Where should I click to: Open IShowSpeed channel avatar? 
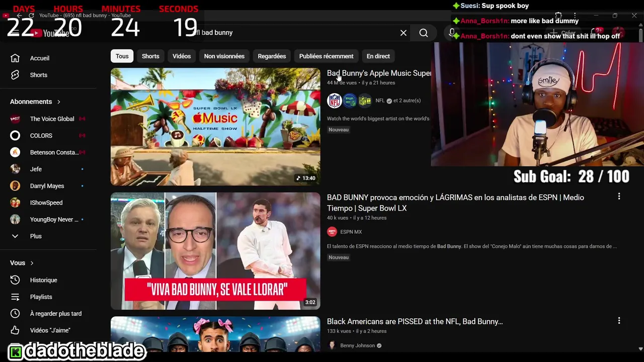(x=15, y=203)
